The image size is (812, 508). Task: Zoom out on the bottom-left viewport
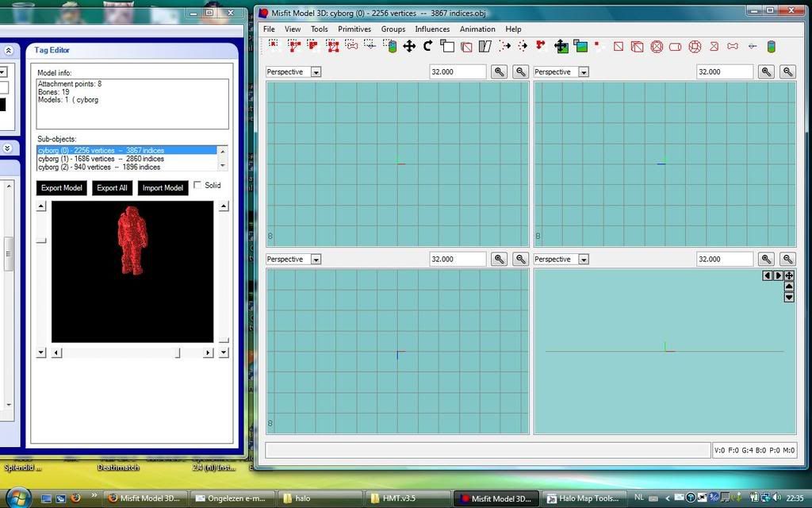[520, 260]
